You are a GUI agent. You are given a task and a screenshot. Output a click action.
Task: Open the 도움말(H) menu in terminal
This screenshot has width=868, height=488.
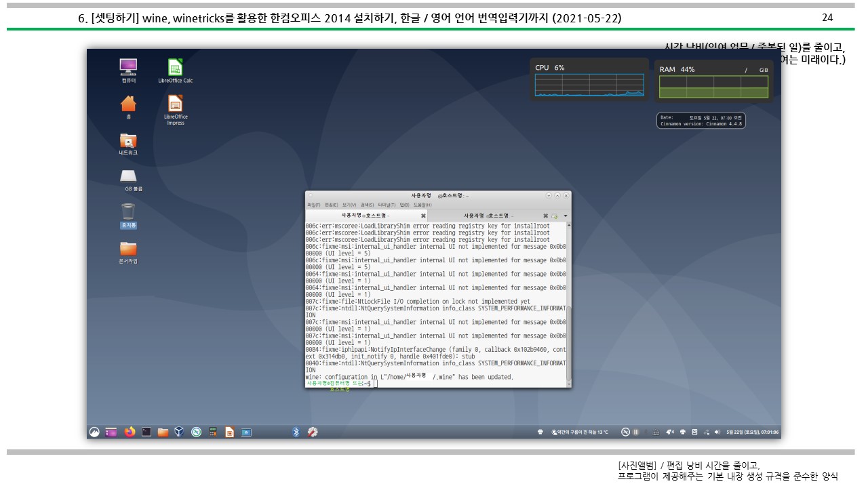coord(422,205)
